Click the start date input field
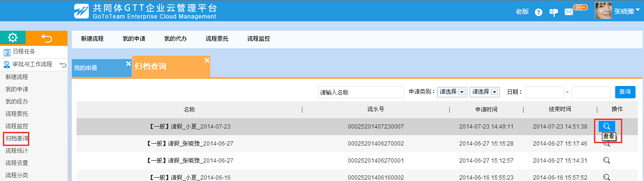Viewport: 644px width, 181px height. 545,92
